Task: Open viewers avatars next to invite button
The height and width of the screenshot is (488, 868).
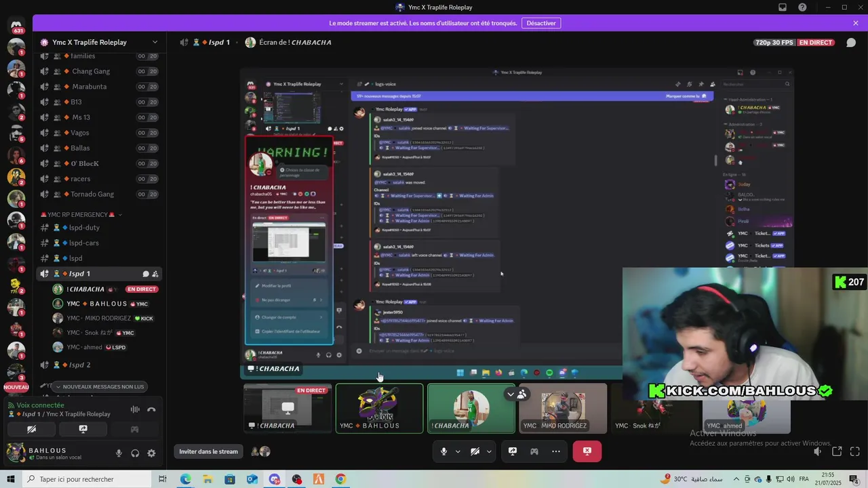Action: click(x=260, y=451)
